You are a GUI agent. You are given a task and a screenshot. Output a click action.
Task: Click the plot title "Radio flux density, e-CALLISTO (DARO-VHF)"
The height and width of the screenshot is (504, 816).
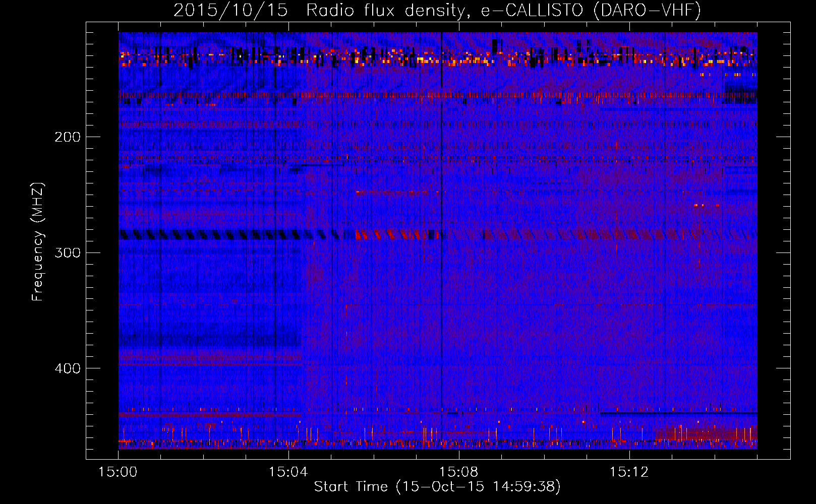[x=503, y=11]
